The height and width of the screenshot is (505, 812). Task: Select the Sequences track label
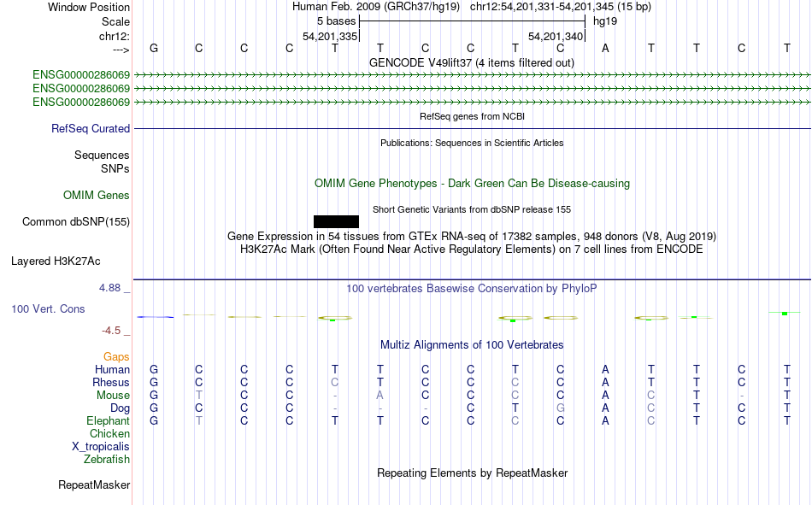tap(102, 155)
